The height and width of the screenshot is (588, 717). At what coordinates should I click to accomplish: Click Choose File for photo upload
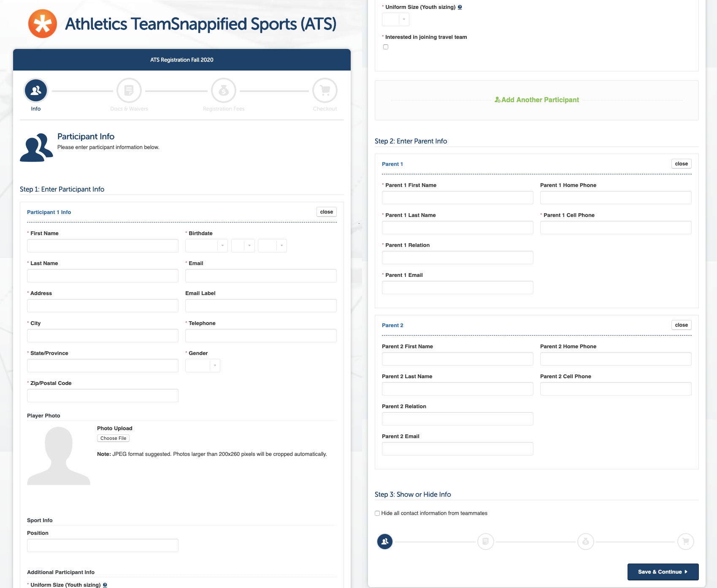113,438
